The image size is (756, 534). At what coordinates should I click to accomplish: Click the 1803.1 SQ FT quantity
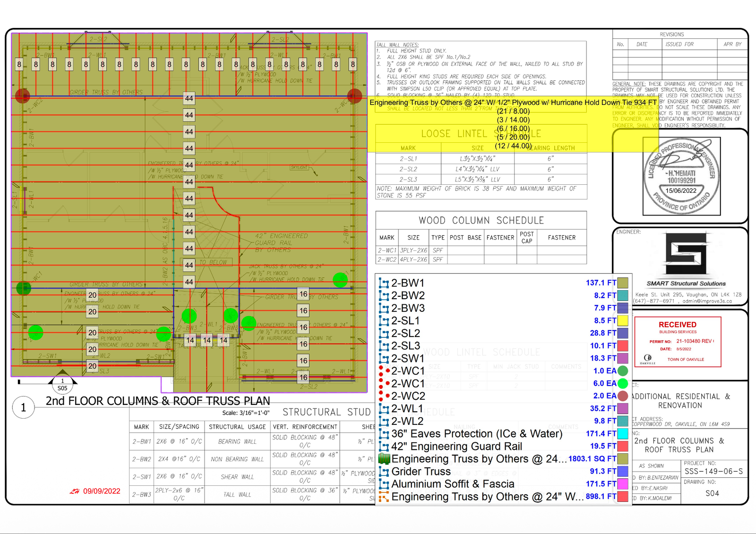(592, 459)
